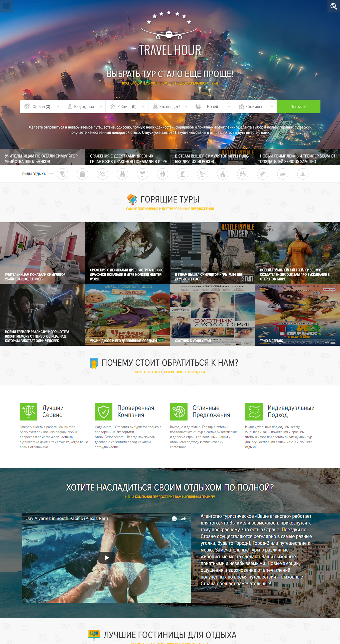Select the surfer rest type icon
The width and height of the screenshot is (340, 644).
pyautogui.click(x=162, y=174)
